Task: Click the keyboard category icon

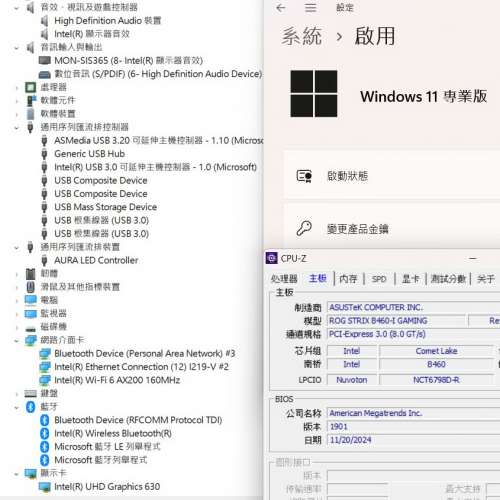Action: [x=30, y=394]
